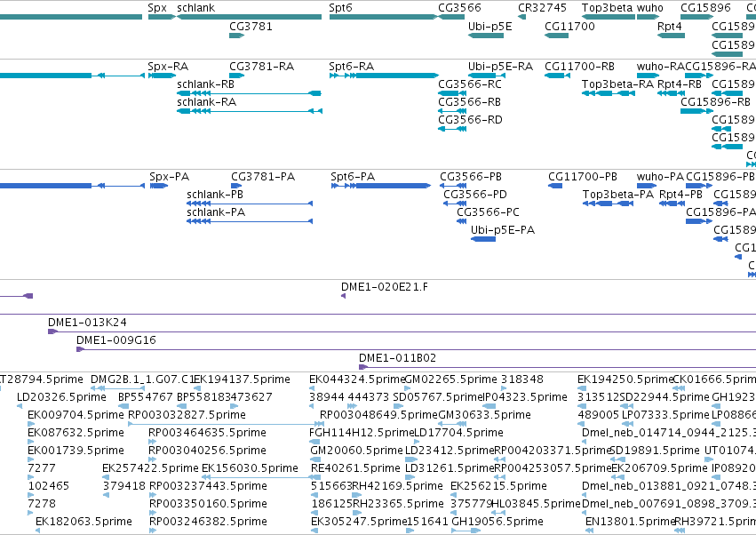Click the 'CG11700-RB' transcript label
The image size is (756, 535).
coord(579,67)
